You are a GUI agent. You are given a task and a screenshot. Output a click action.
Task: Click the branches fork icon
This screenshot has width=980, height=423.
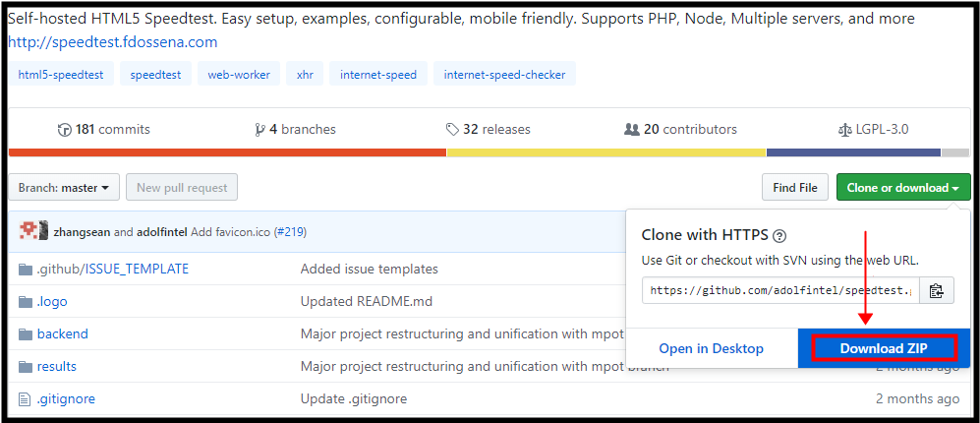259,129
